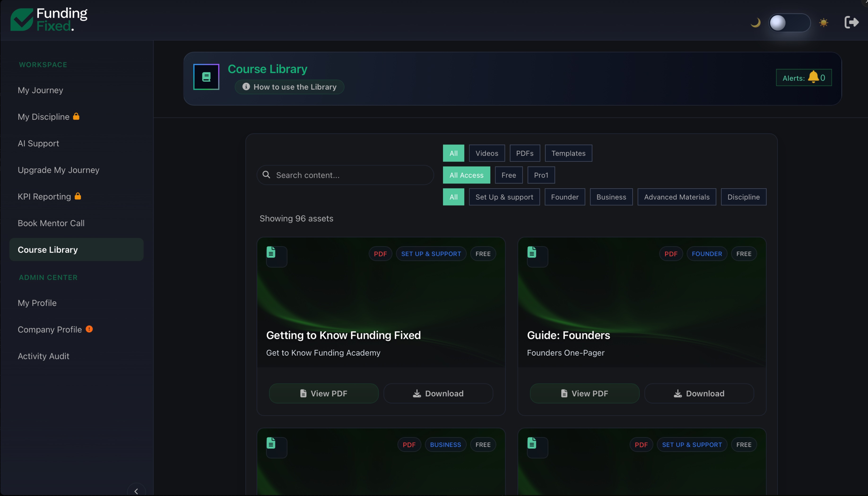The image size is (868, 496).
Task: Select Course Library in the sidebar
Action: click(76, 250)
